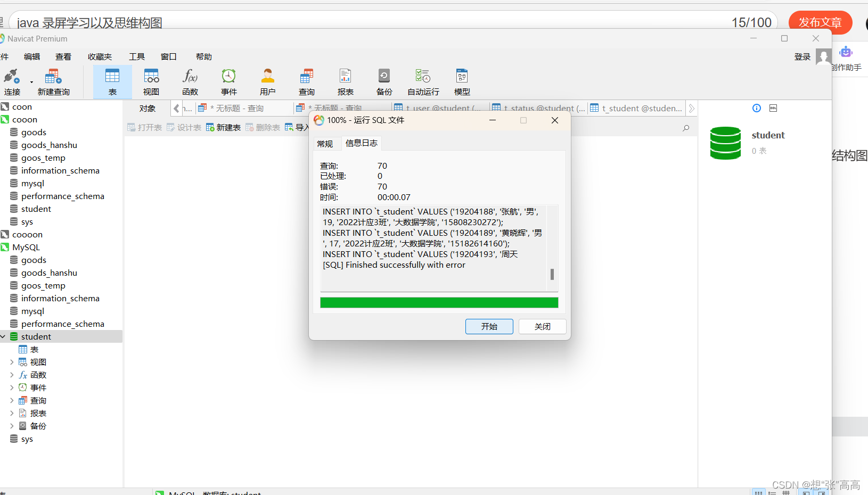Open the 自动运行 automation toolbar icon
868x495 pixels.
(423, 82)
